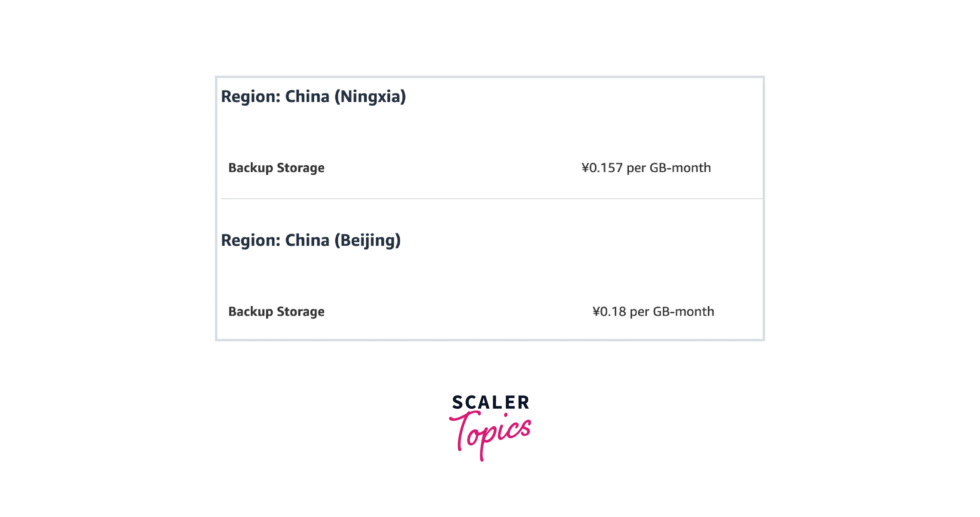Click GB-month text in the Ningxia price
Screen dimensions: 980x517
tap(680, 168)
